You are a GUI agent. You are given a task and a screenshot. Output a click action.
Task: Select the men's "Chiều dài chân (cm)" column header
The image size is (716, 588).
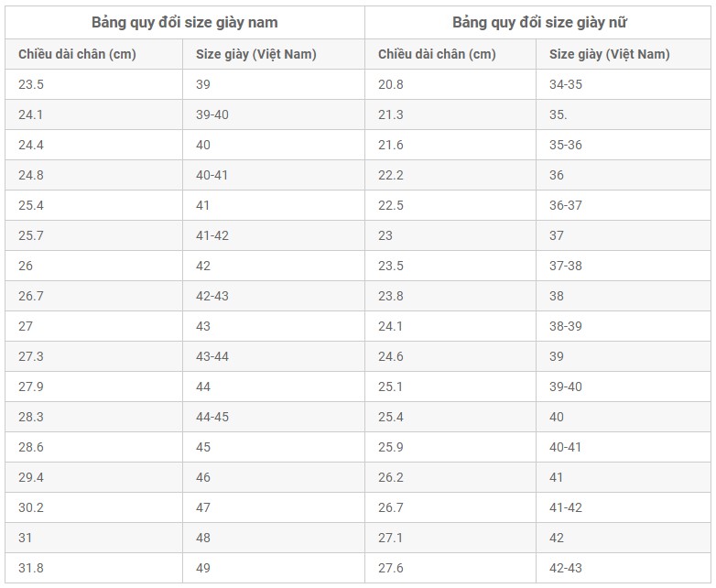[77, 54]
